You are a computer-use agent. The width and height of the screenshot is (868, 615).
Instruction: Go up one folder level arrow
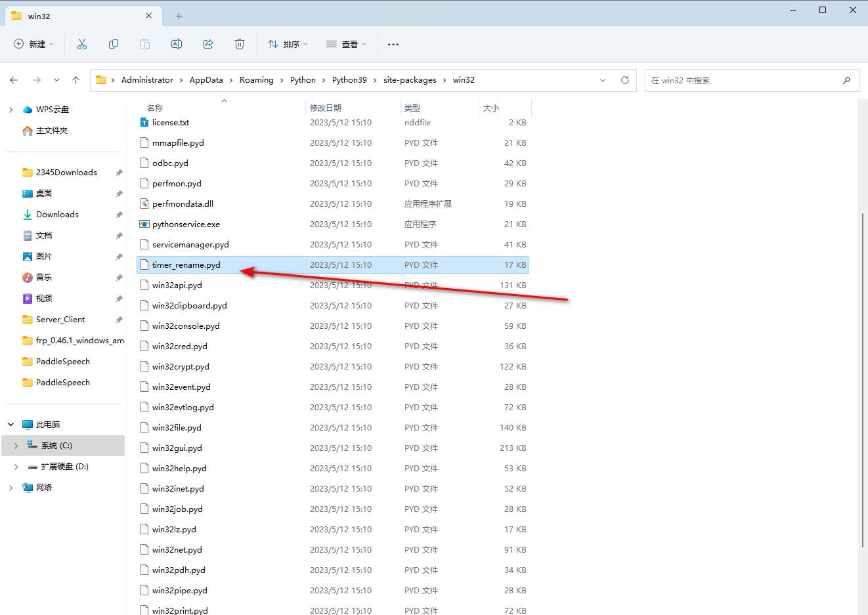[76, 80]
